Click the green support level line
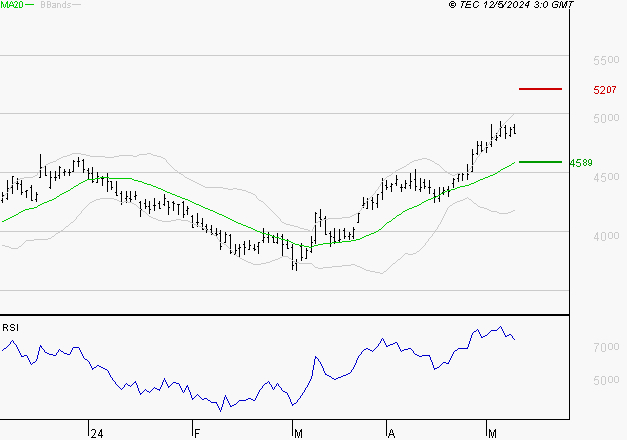 [540, 162]
